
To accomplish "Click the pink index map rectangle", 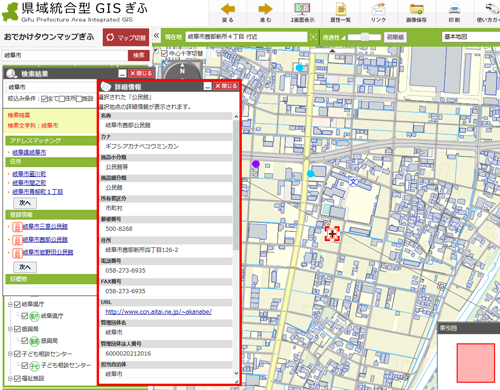I will (x=476, y=363).
